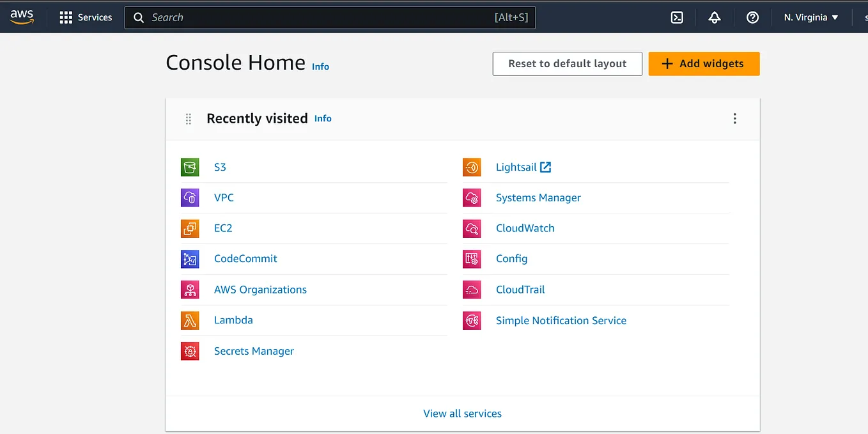Click the AWS logo
Image resolution: width=868 pixels, height=434 pixels.
coord(22,17)
